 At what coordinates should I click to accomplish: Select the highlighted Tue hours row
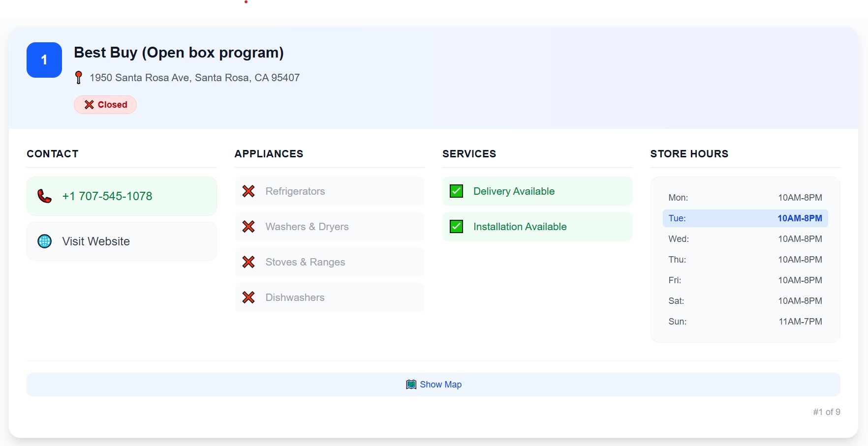point(745,218)
